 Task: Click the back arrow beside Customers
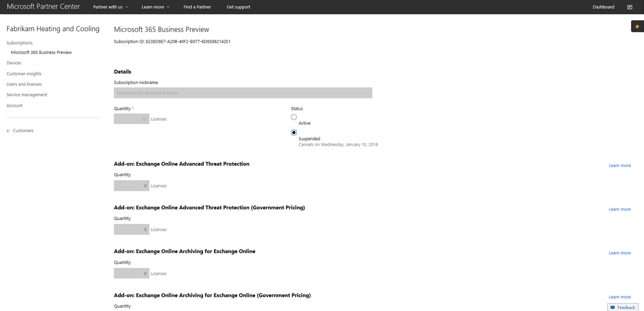(x=8, y=131)
